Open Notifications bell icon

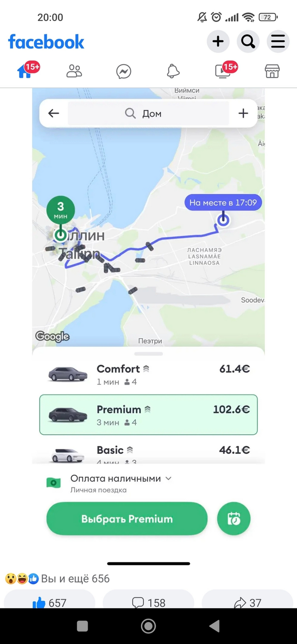coord(173,71)
